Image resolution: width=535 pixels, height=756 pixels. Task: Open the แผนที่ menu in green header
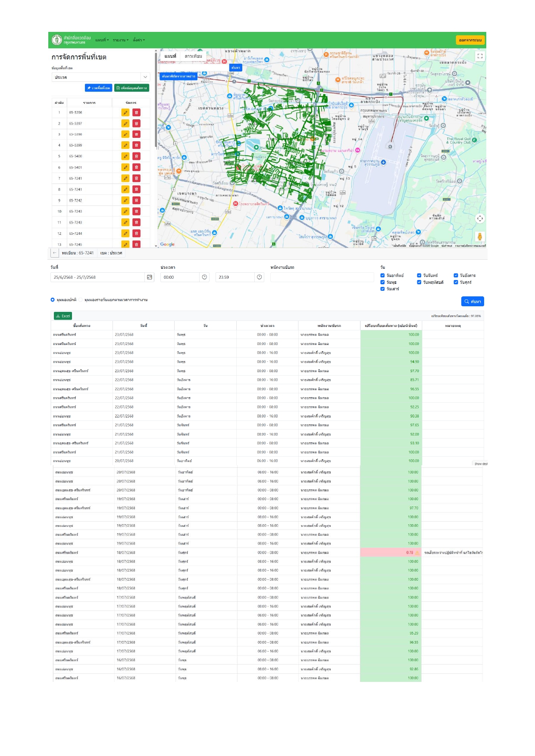tap(102, 40)
